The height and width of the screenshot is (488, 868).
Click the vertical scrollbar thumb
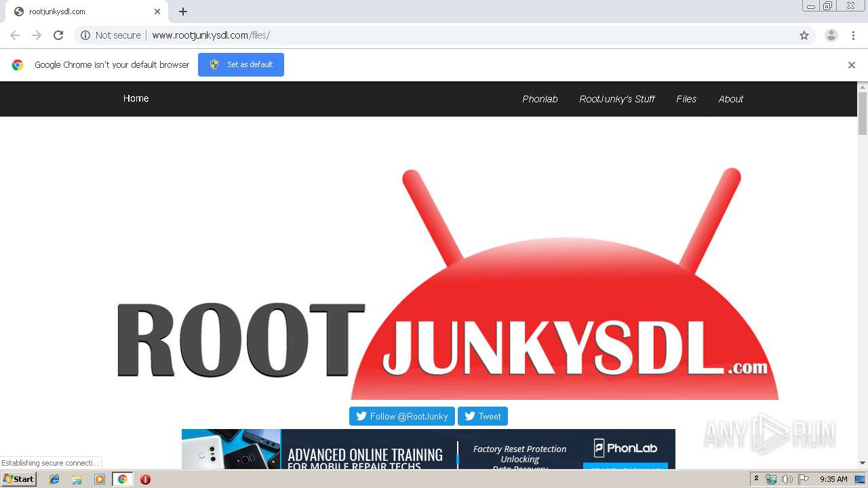click(863, 113)
